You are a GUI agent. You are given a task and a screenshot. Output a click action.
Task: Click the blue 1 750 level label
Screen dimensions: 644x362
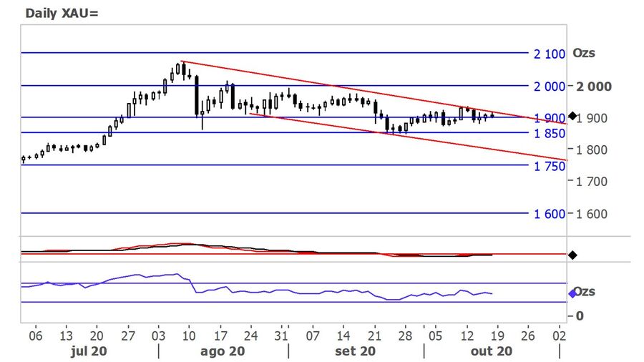point(550,166)
